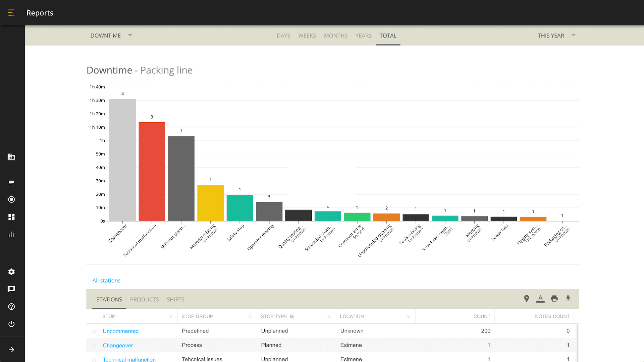The image size is (644, 362).
Task: Open the settings gear in sidebar
Action: (x=11, y=272)
